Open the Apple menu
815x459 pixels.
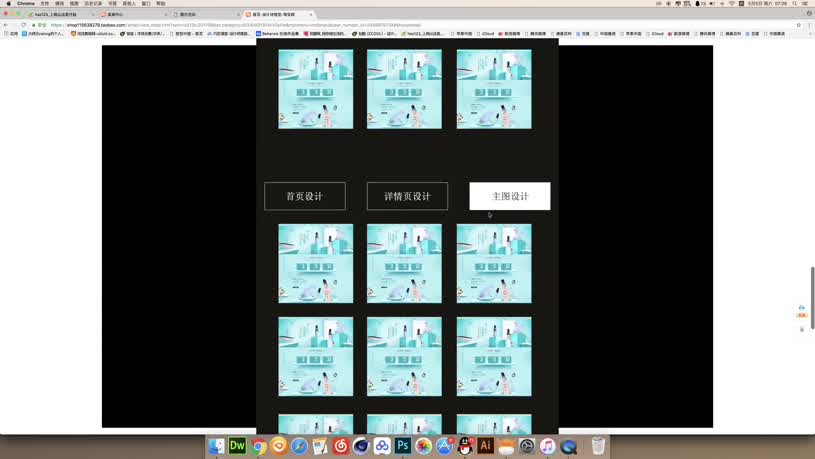tap(8, 3)
